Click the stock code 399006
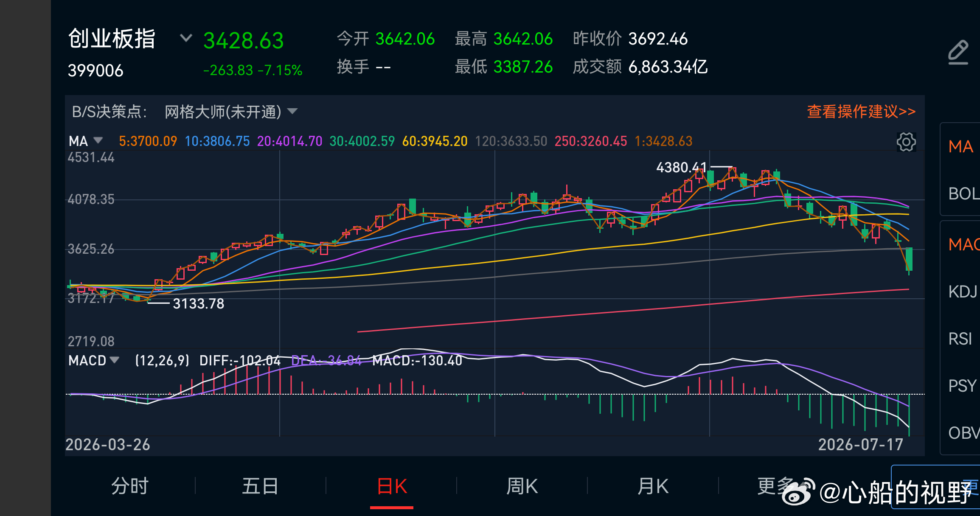 click(x=95, y=70)
